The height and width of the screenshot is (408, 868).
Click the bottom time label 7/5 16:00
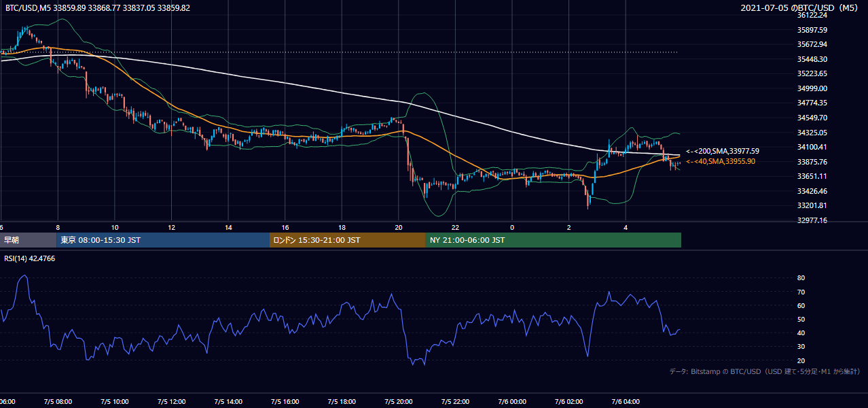tap(285, 402)
